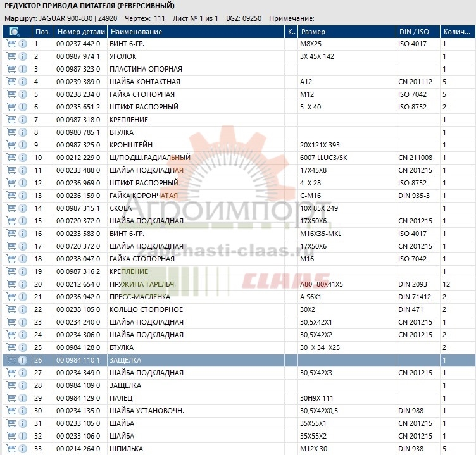Click size 20X121X 393

(320, 145)
